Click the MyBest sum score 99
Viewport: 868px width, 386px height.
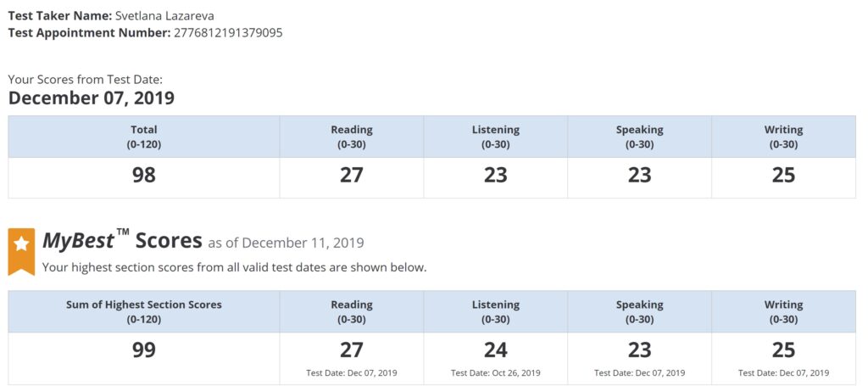pyautogui.click(x=144, y=350)
